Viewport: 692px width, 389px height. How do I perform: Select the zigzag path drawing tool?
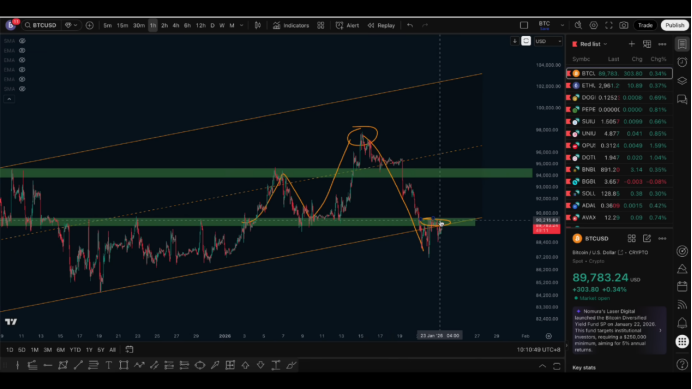(x=139, y=365)
